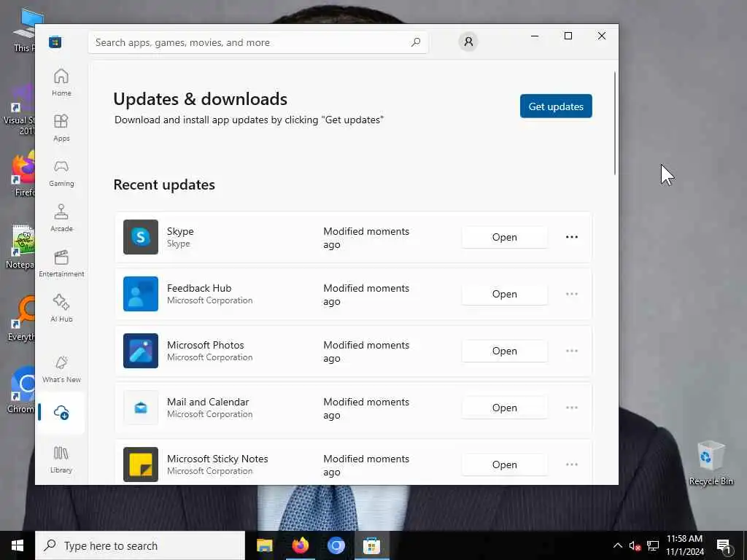This screenshot has width=747, height=560.
Task: Click the Mail and Calendar name text
Action: coord(208,402)
